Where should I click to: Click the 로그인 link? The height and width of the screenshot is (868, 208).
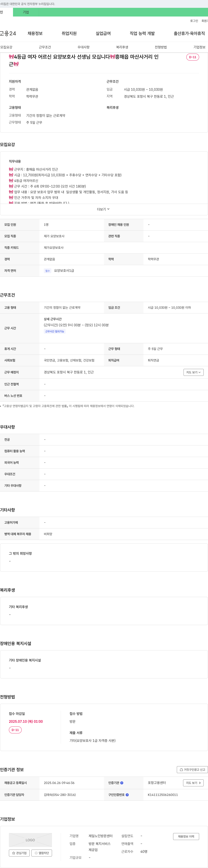194,21
